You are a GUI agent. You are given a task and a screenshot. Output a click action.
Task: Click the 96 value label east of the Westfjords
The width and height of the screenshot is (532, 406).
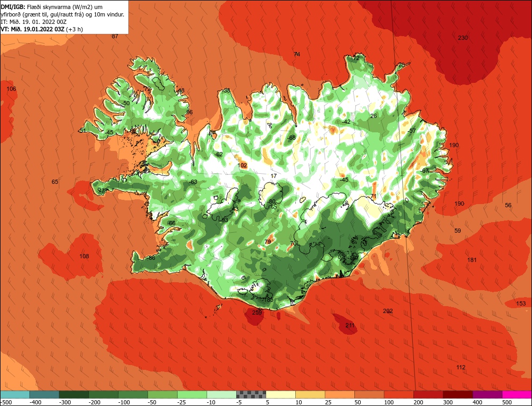point(189,112)
